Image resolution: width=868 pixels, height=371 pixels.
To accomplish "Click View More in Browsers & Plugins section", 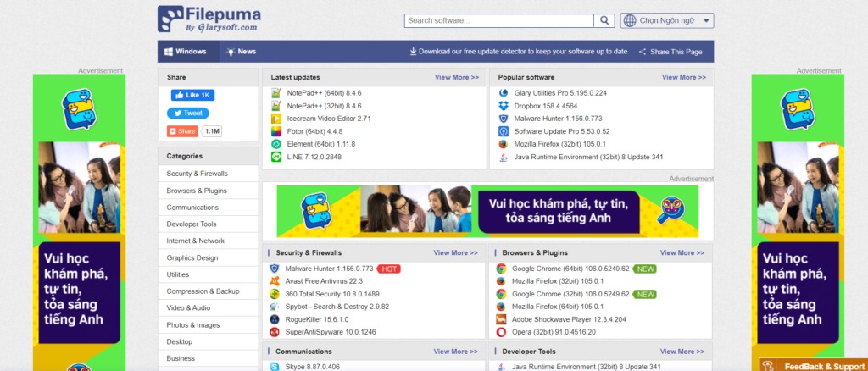I will coord(682,252).
